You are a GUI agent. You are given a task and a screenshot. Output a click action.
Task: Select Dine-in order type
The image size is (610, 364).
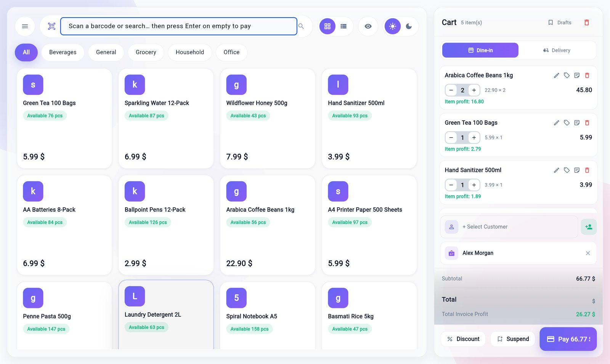[x=480, y=50]
